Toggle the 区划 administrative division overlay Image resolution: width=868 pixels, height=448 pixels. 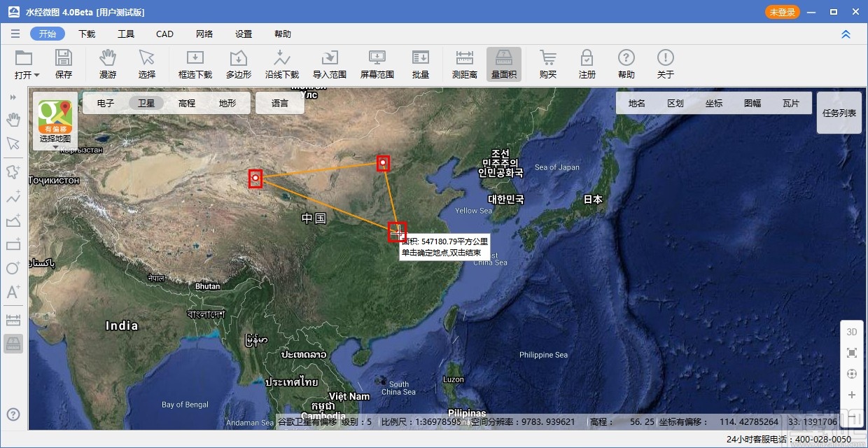coord(675,103)
